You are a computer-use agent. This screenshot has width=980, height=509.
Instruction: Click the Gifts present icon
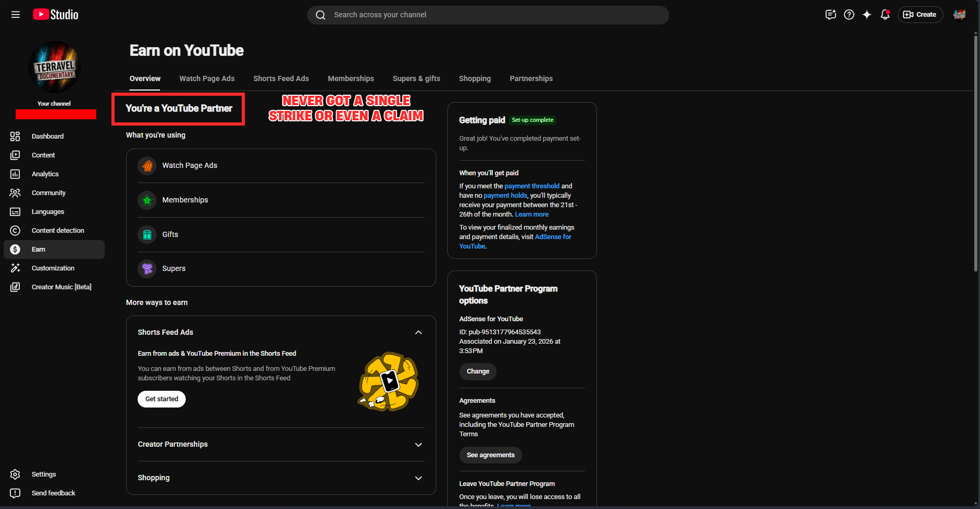pos(147,235)
